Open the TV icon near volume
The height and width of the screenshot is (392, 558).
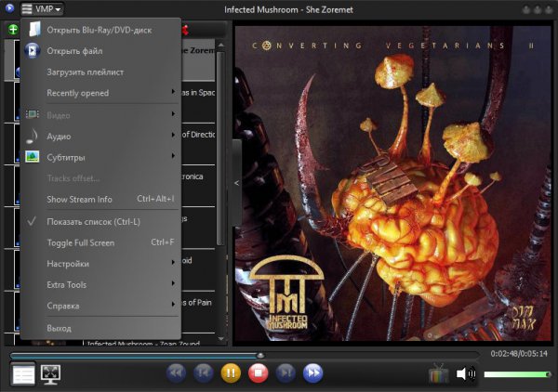(438, 373)
